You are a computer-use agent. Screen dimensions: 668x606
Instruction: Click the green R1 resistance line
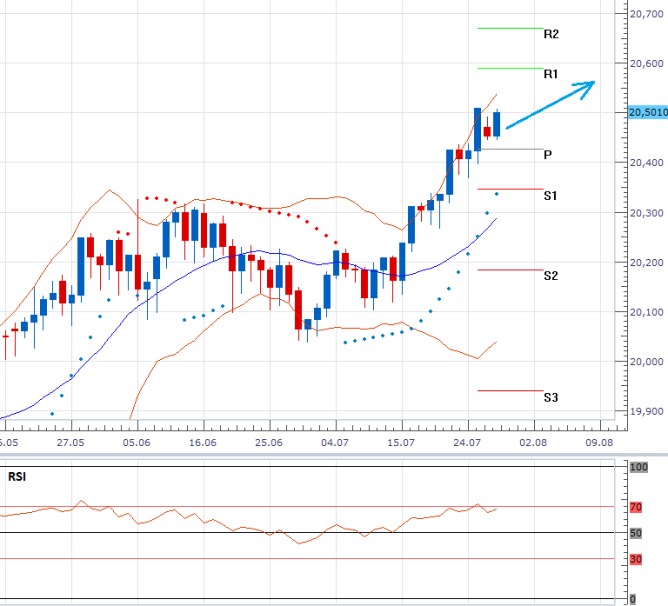click(510, 68)
